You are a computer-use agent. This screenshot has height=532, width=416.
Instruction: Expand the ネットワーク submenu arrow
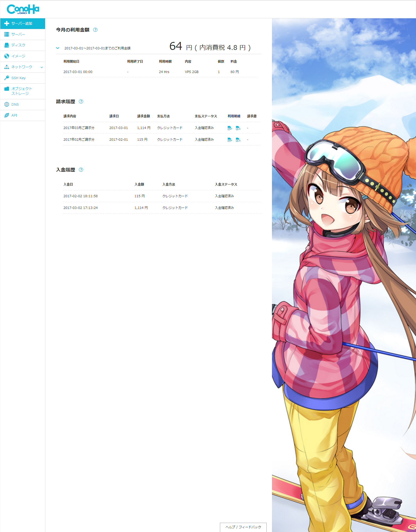42,67
